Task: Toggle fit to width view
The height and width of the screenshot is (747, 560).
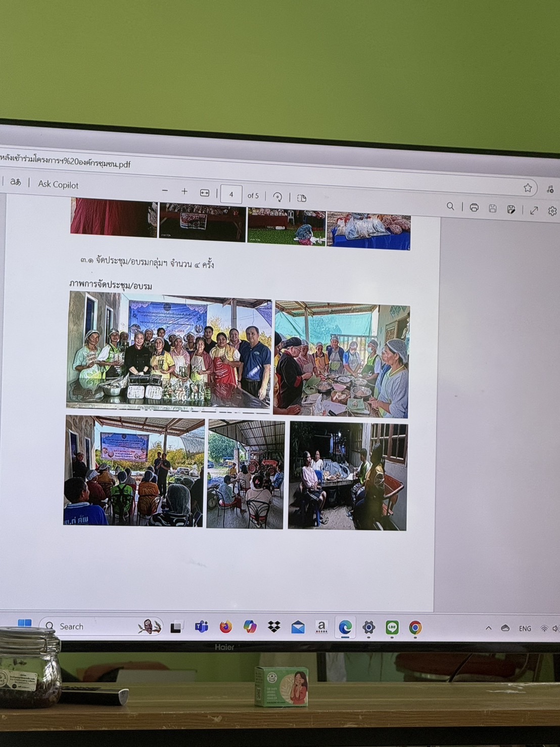Action: 205,193
